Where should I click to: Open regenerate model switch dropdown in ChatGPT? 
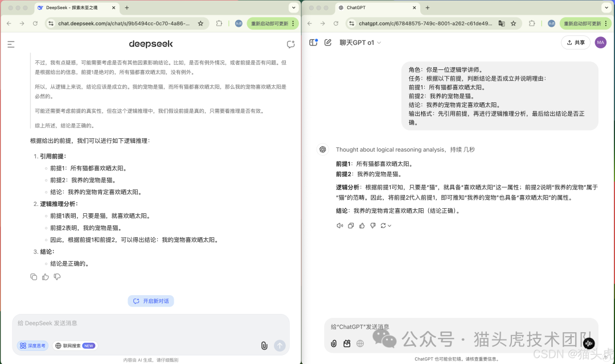(386, 226)
